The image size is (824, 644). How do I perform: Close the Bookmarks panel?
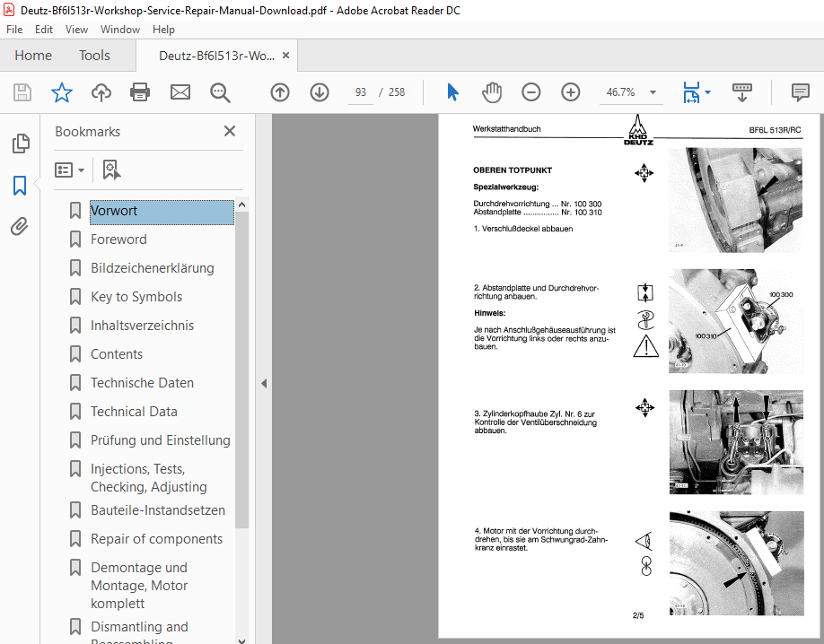(x=230, y=131)
